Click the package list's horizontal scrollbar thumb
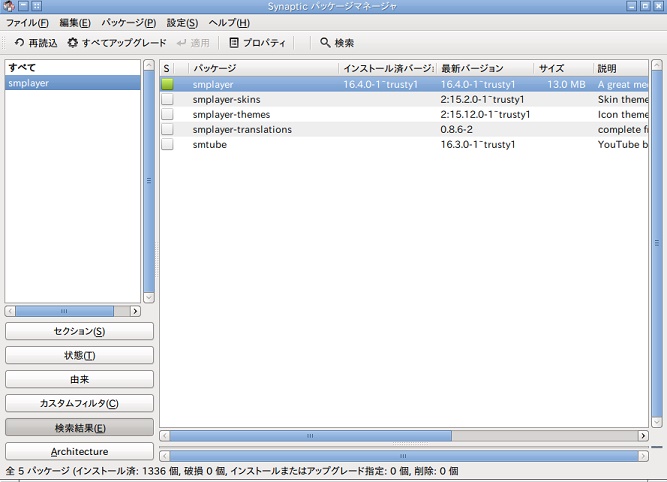This screenshot has width=667, height=482. (x=311, y=436)
